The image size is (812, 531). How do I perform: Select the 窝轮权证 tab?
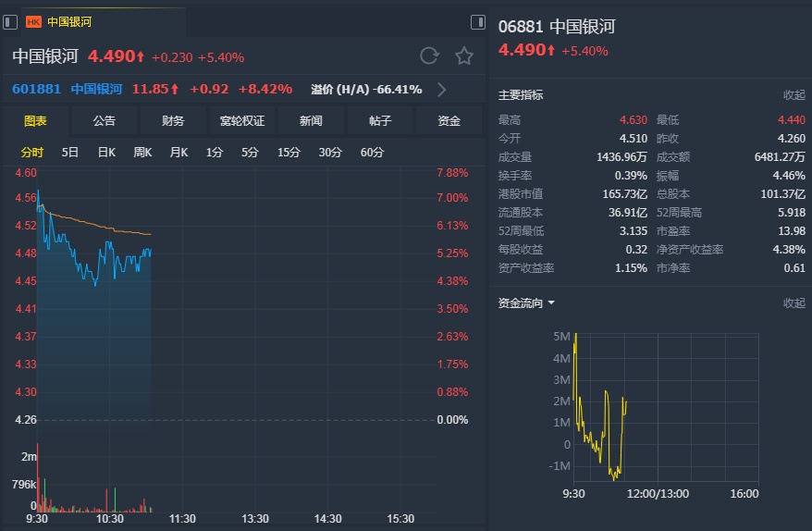point(242,121)
